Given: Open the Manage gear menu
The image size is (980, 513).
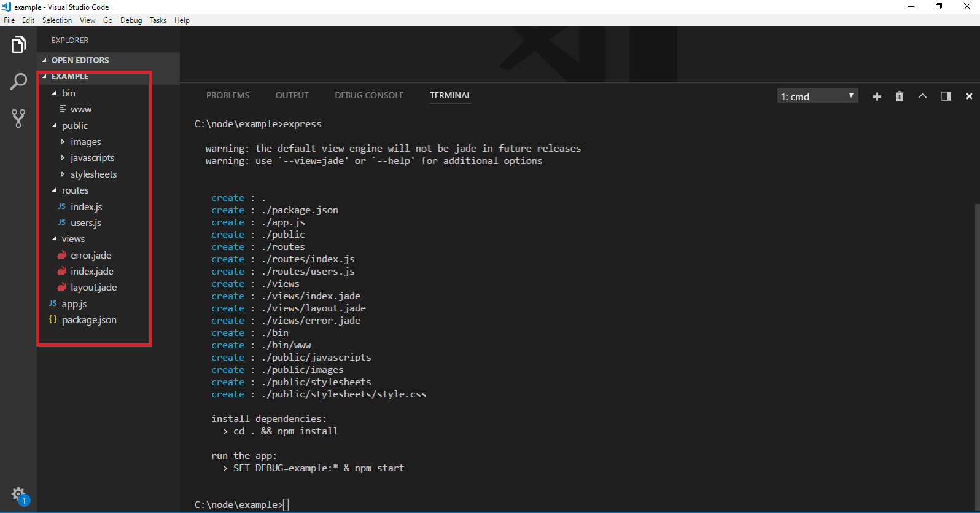Looking at the screenshot, I should pos(18,495).
